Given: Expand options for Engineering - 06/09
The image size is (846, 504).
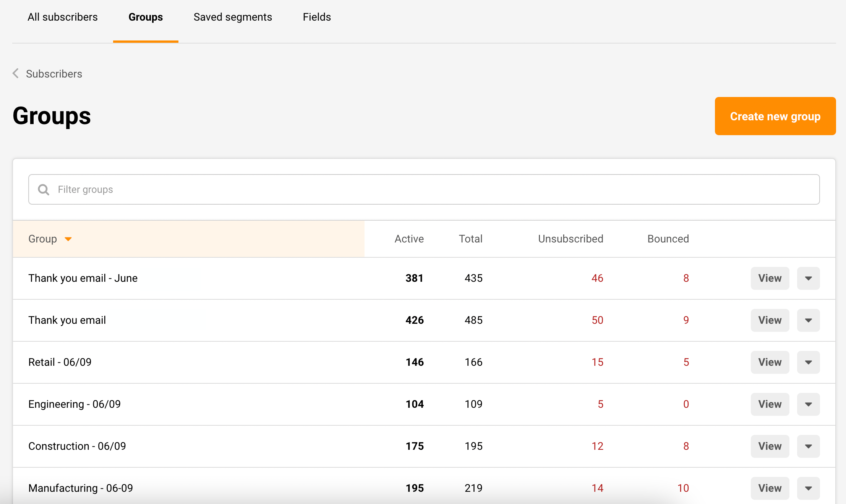Looking at the screenshot, I should (x=808, y=404).
